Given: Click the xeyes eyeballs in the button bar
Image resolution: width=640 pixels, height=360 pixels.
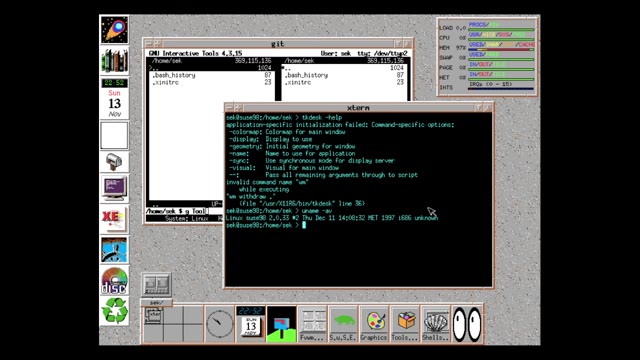Looking at the screenshot, I should pyautogui.click(x=467, y=324).
